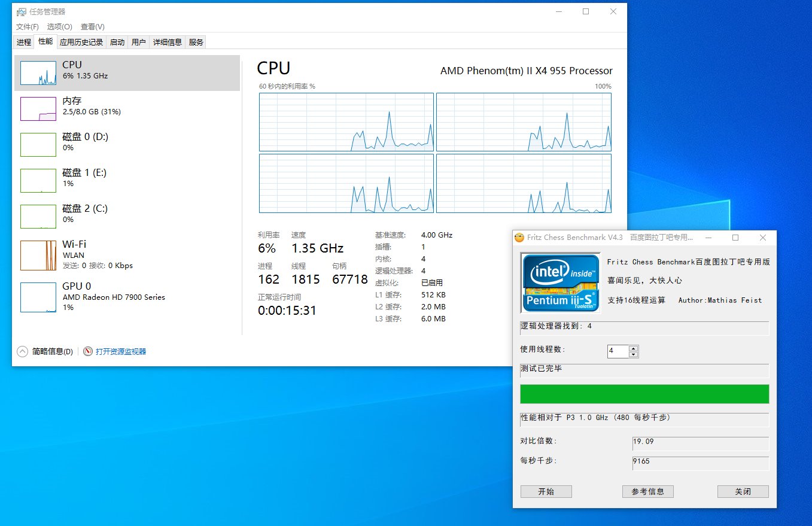Click the GPU 0 mini graph thumbnail
The height and width of the screenshot is (526, 812).
[x=38, y=297]
